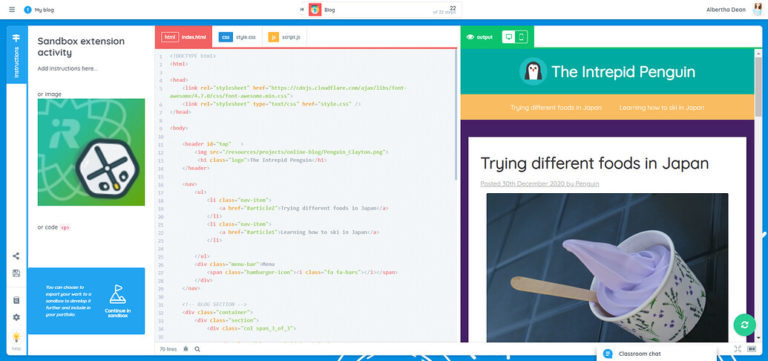The width and height of the screenshot is (768, 361).
Task: Collapse the Instructions side panel
Action: point(17,55)
